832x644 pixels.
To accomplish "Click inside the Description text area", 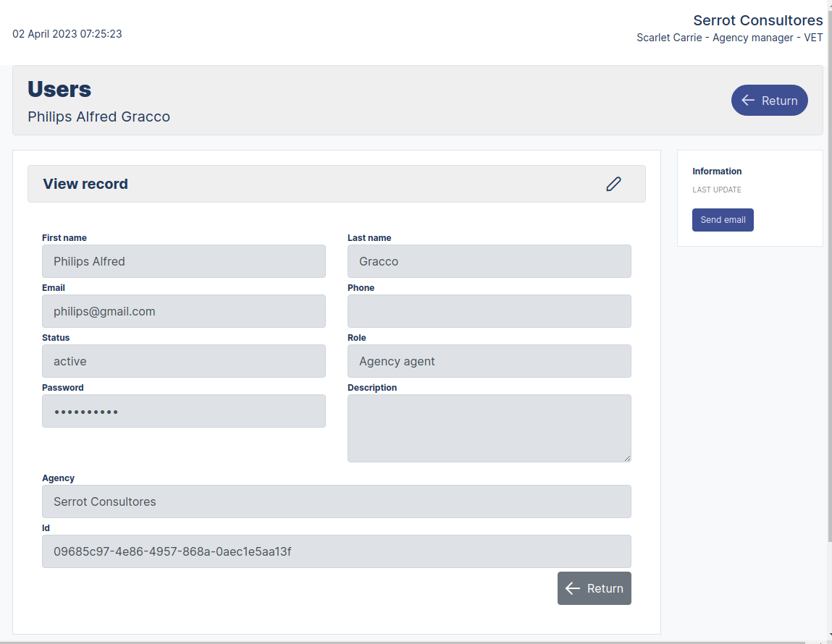I will [489, 427].
